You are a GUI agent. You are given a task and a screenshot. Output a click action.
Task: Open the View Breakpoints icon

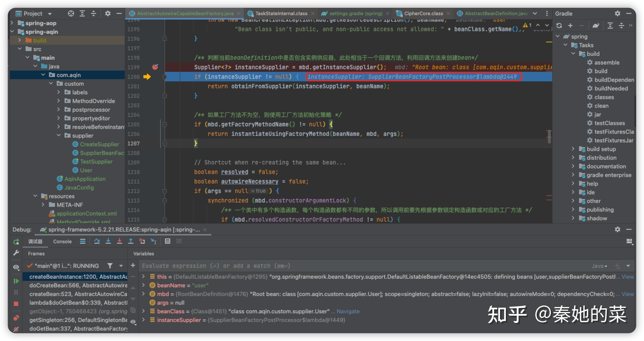pos(16,318)
